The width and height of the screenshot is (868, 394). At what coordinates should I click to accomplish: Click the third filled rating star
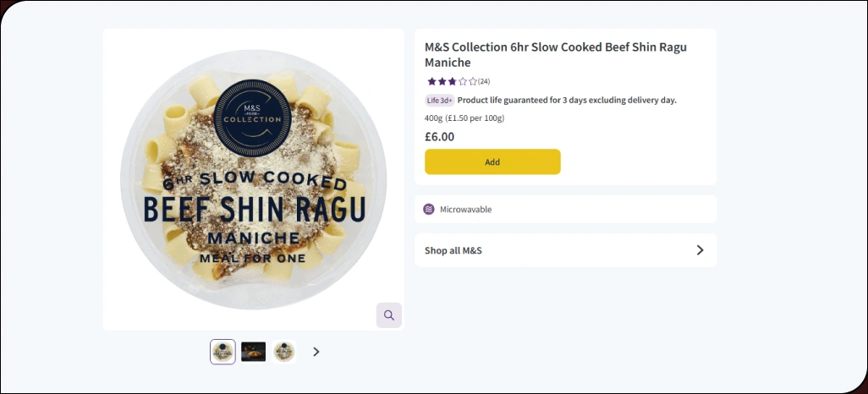coord(452,82)
